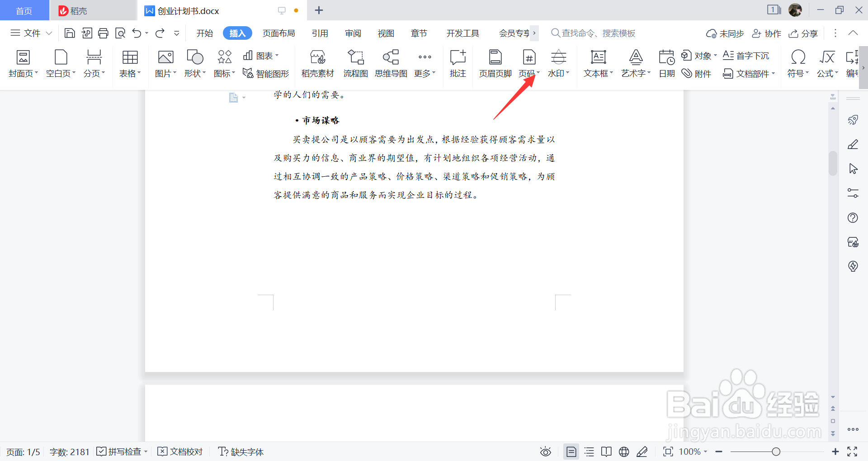Expand the 形状 shapes dropdown
868x461 pixels.
click(x=194, y=63)
